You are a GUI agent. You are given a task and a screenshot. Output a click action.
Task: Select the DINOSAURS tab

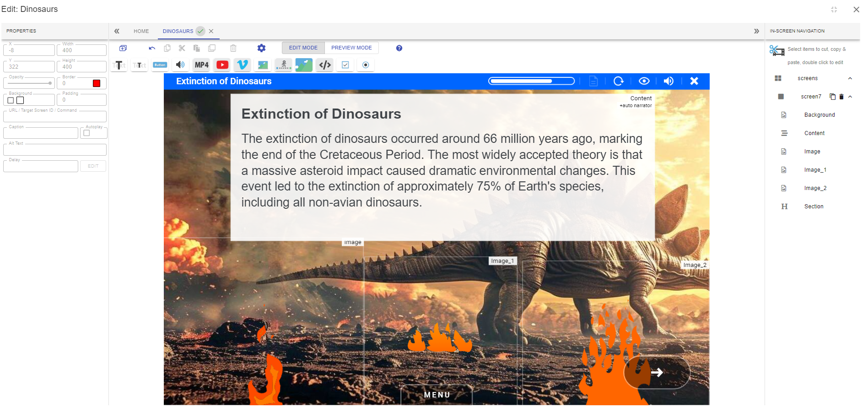click(x=178, y=31)
